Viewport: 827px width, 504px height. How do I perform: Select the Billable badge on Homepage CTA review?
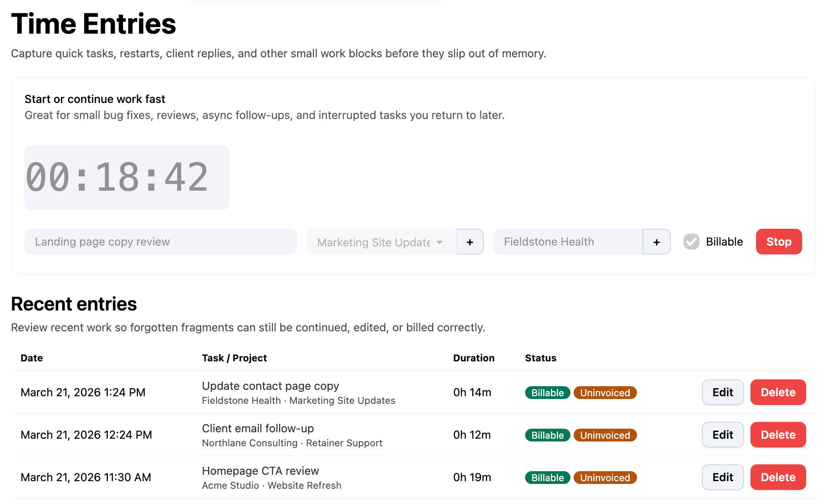coord(547,478)
